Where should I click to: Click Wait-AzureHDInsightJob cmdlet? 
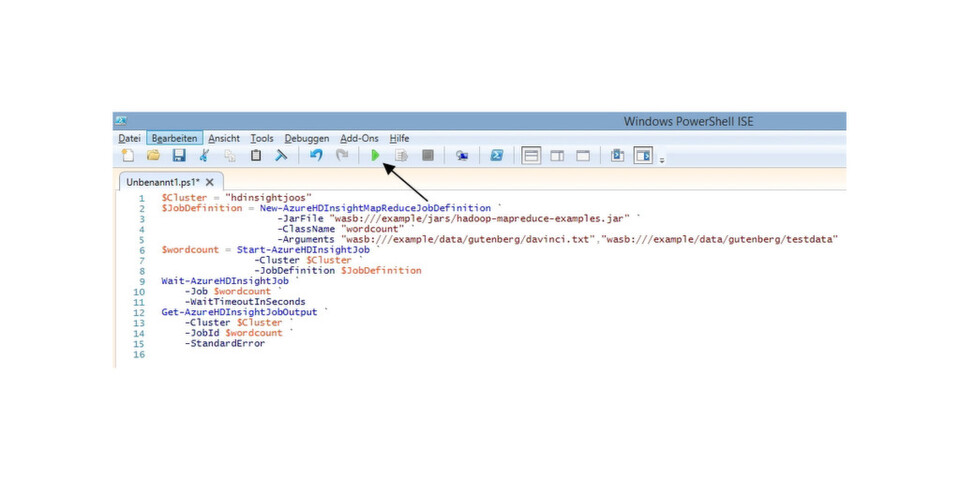point(225,281)
